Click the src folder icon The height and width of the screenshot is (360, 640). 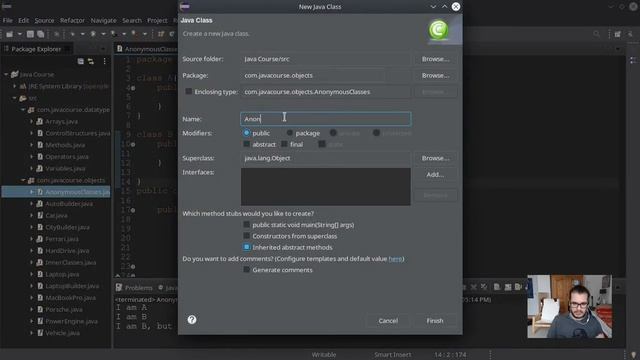[23, 98]
